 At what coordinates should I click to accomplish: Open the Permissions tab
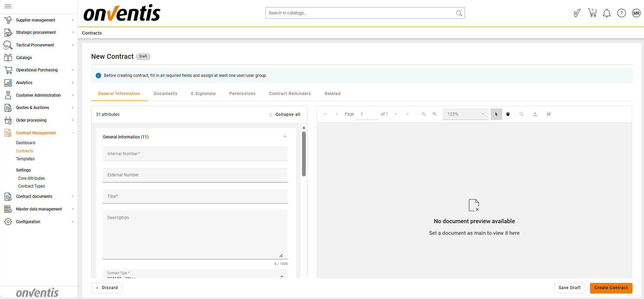pyautogui.click(x=242, y=94)
